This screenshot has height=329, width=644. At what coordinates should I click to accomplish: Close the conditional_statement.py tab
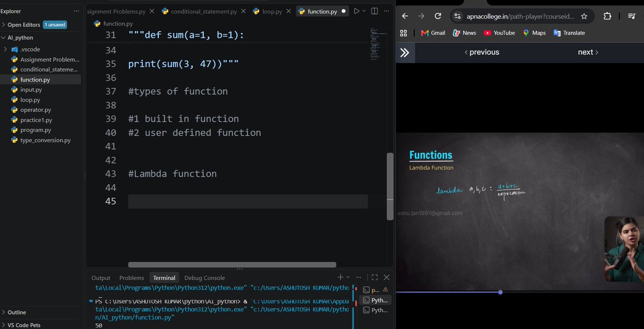[243, 11]
